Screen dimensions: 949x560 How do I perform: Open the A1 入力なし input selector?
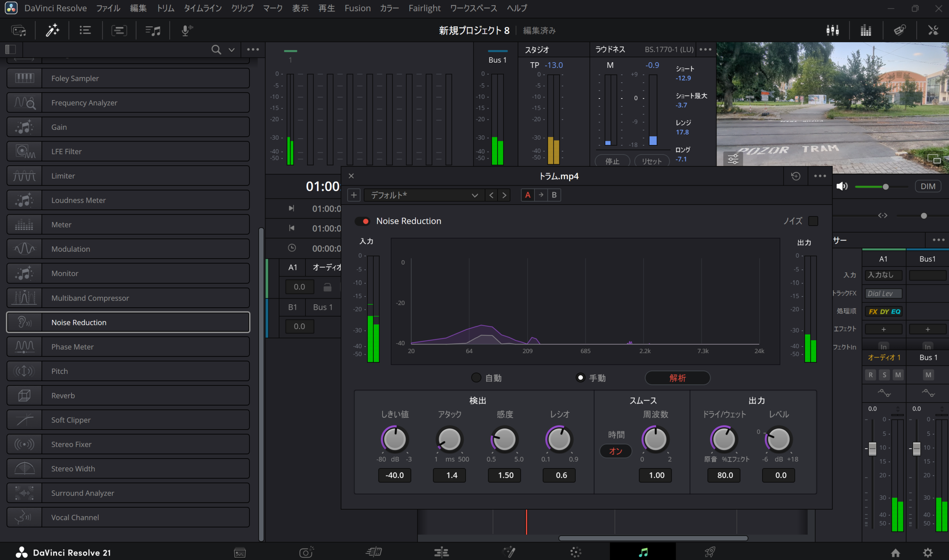(883, 275)
